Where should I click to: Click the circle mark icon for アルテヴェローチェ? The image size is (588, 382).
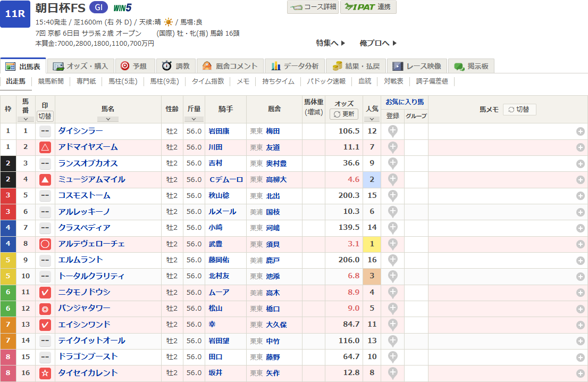[45, 244]
